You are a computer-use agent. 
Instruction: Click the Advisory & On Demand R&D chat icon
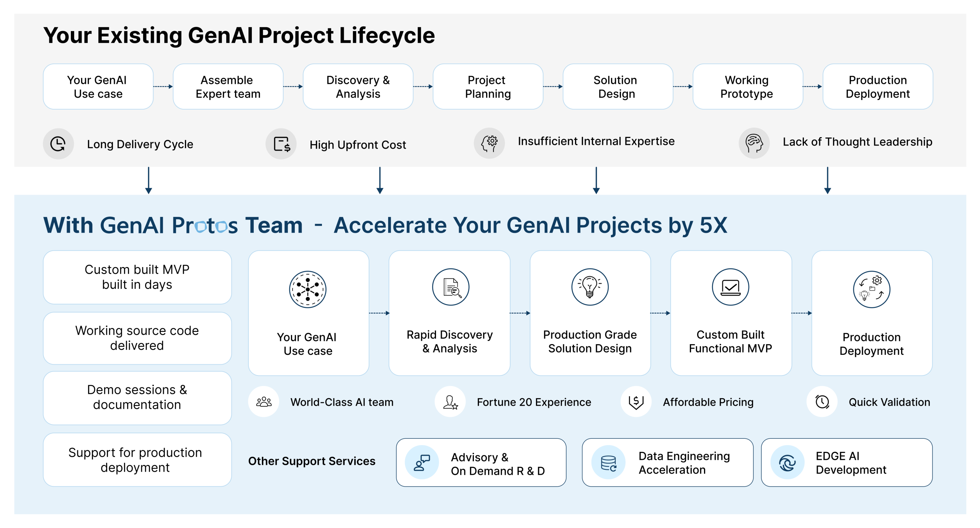[422, 462]
